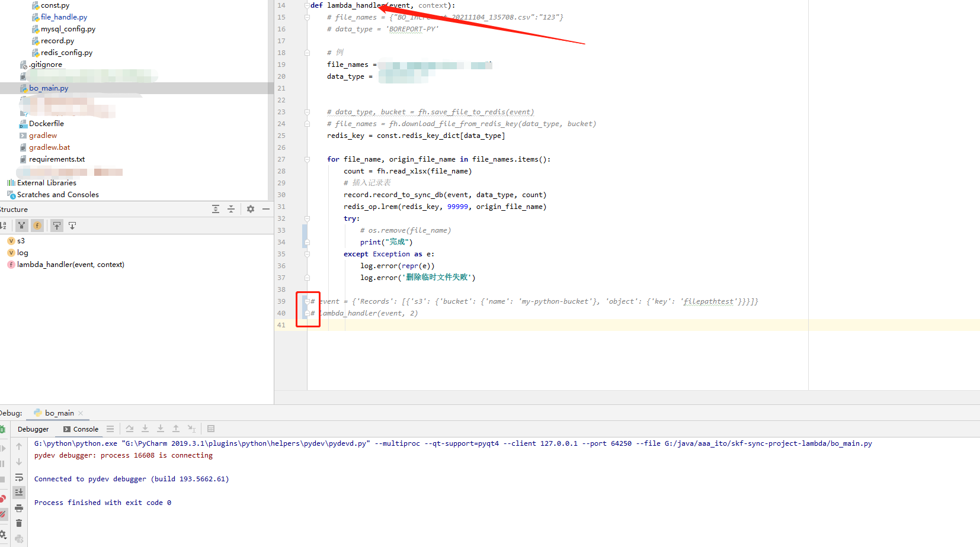Click the console Down the Stack Trace arrow
This screenshot has width=980, height=547.
19,462
